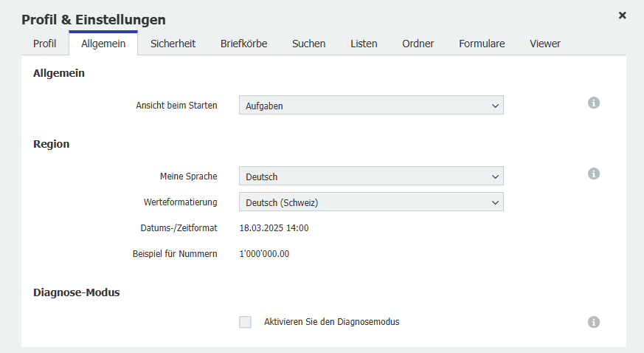Expand the Meine Sprache language dropdown
644x353 pixels.
click(x=371, y=176)
